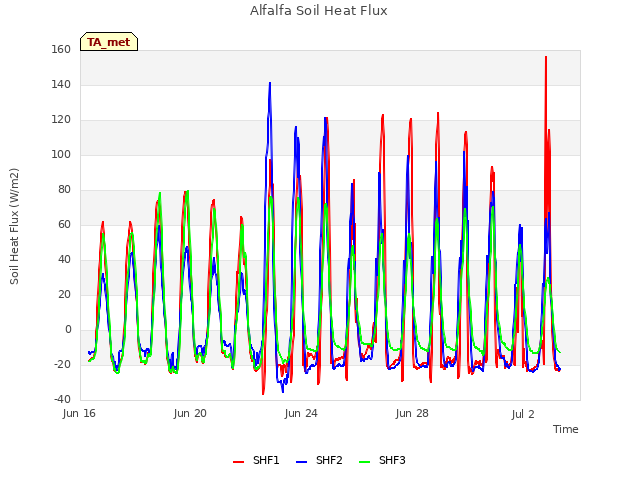Viewport: 640px width, 480px height.
Task: Click the Soil Heat Flux (W/m2) axis title
Action: [x=14, y=226]
